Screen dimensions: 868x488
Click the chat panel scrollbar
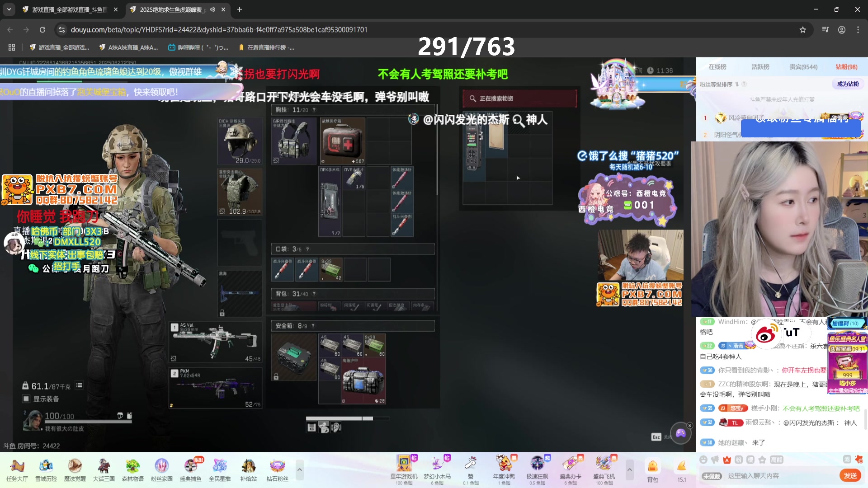pyautogui.click(x=865, y=419)
